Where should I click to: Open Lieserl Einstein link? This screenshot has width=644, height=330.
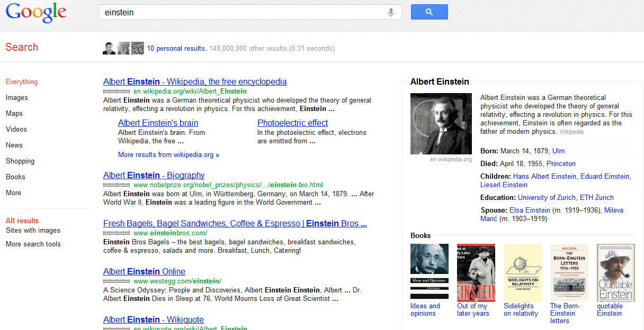(x=504, y=185)
